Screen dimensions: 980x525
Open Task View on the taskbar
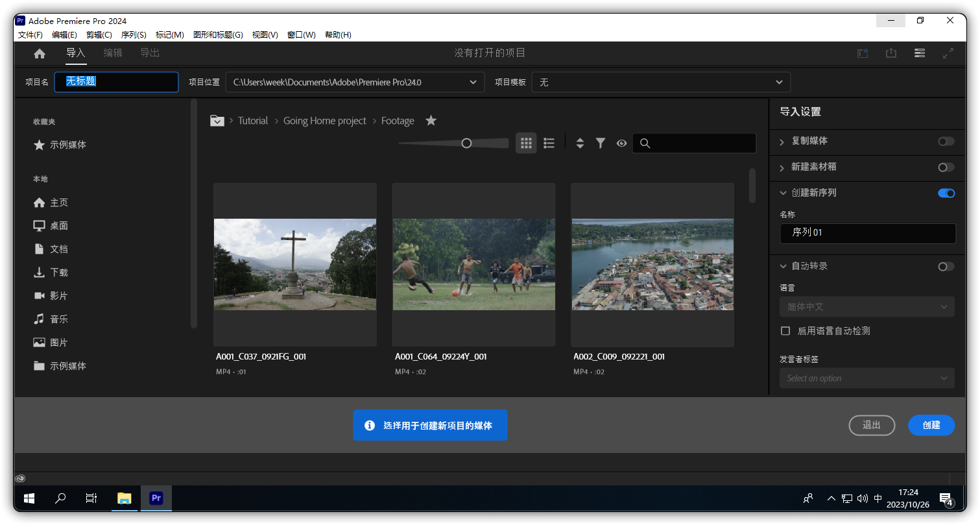[91, 498]
